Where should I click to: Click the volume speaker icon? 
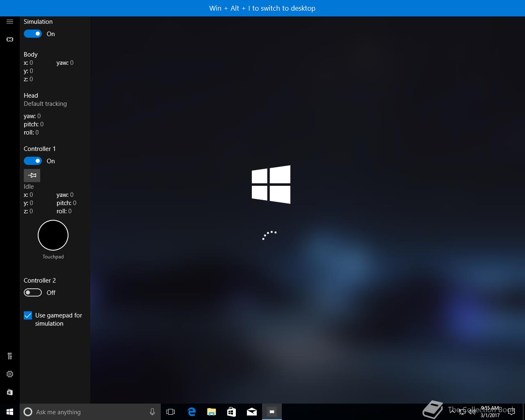(x=472, y=412)
